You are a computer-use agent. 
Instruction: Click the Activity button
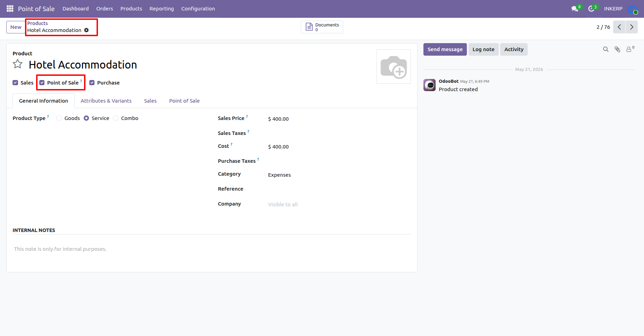click(514, 49)
